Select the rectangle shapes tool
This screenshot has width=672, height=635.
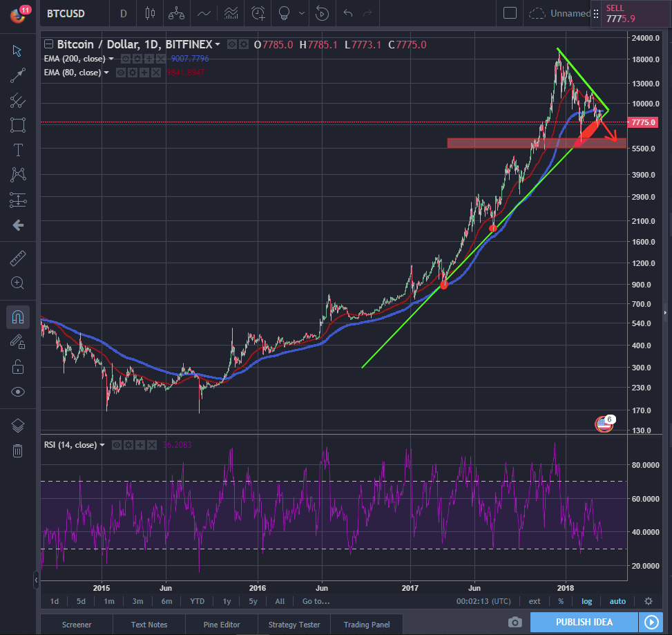(x=17, y=126)
